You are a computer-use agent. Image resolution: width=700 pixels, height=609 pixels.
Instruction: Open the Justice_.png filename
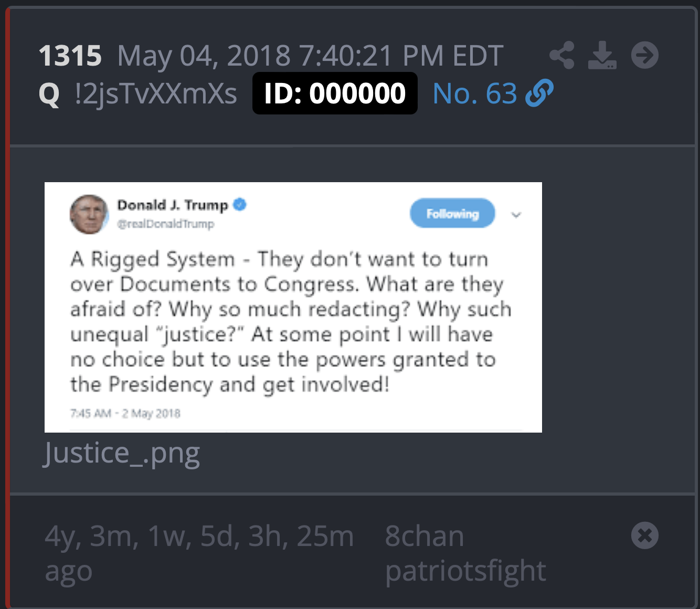(x=122, y=454)
